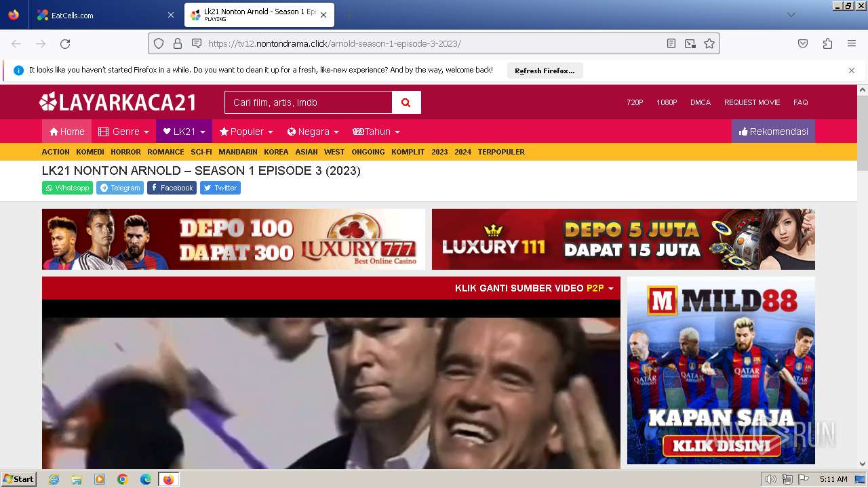Open the volume speaker tray icon
Viewport: 868px width, 488px height.
click(x=770, y=479)
